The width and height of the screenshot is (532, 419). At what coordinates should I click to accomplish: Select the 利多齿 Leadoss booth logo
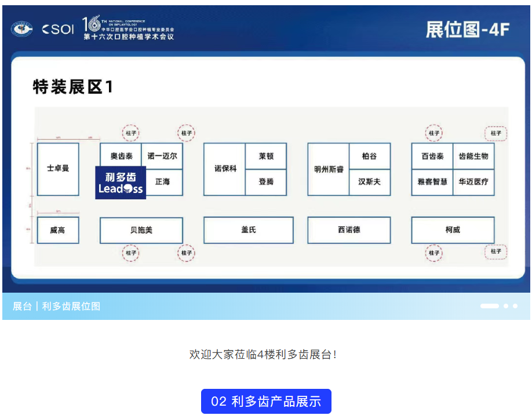121,183
